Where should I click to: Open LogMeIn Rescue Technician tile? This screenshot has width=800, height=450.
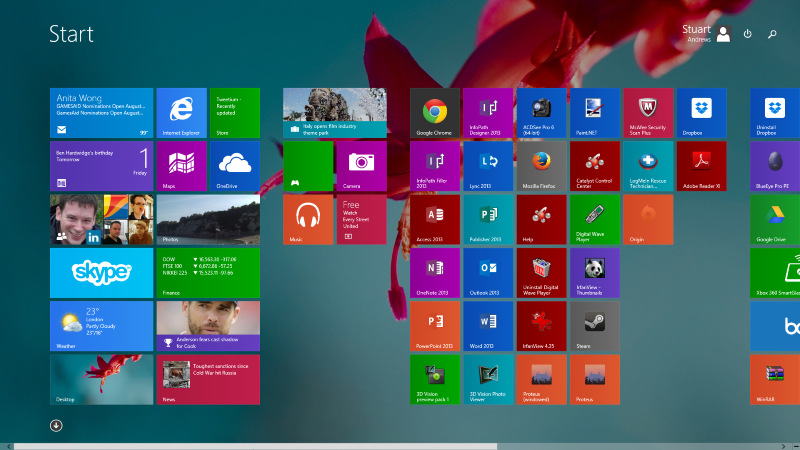648,166
